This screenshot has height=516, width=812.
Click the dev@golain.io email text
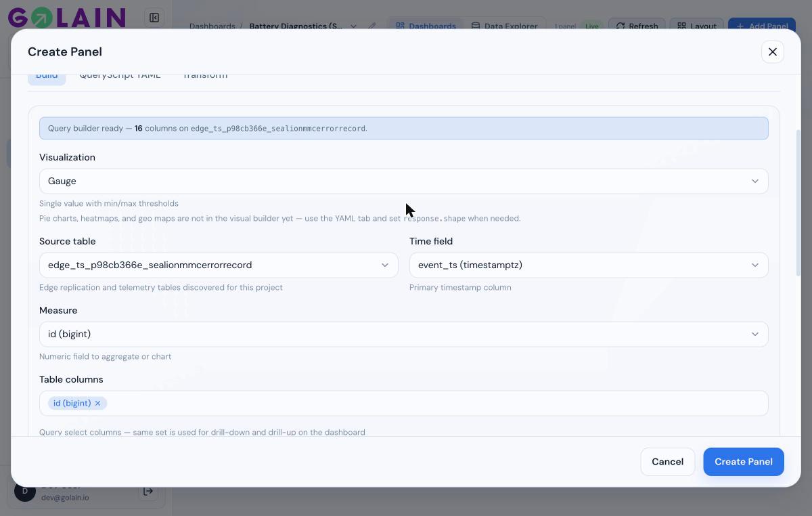(x=65, y=497)
